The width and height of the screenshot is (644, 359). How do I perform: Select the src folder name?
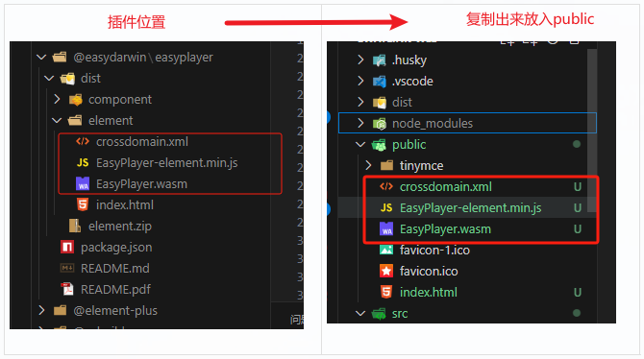pyautogui.click(x=400, y=314)
